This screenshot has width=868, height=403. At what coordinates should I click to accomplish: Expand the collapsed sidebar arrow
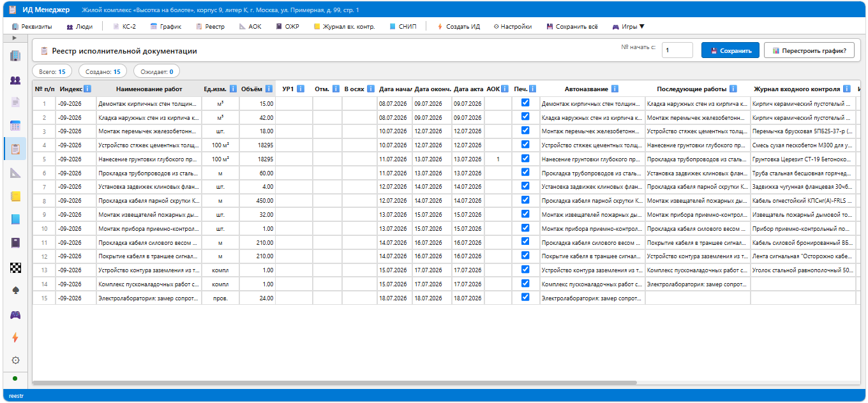coord(15,38)
